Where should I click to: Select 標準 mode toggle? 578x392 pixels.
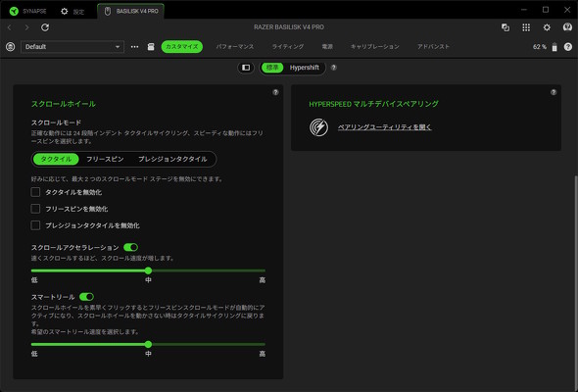click(x=272, y=68)
